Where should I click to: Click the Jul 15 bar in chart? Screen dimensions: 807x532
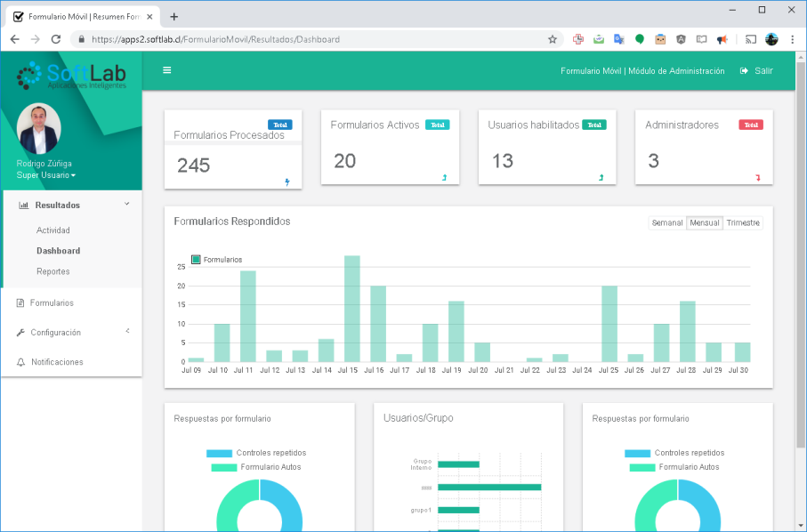[x=352, y=309]
